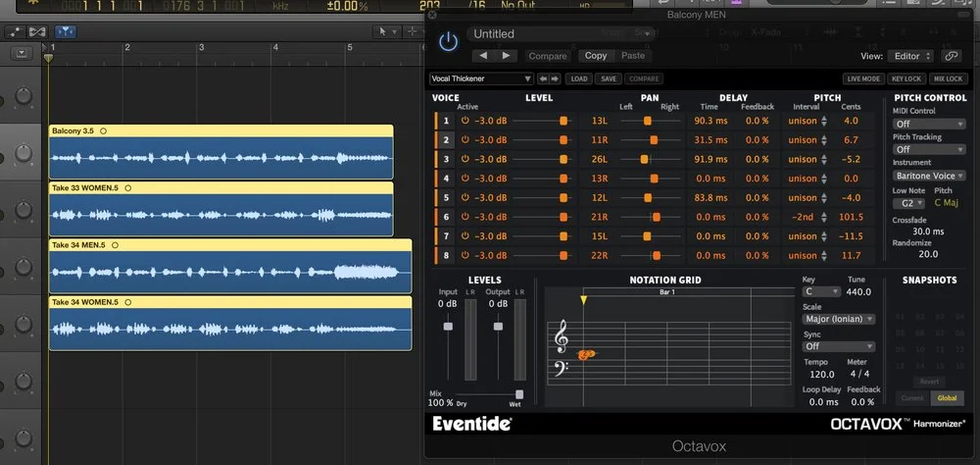
Task: Toggle voice 2 active power button
Action: (465, 140)
